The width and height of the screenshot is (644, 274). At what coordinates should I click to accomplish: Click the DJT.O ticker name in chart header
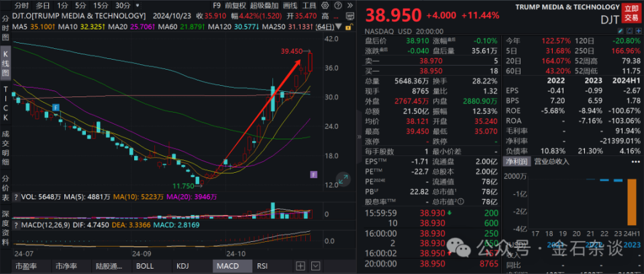tap(80, 16)
